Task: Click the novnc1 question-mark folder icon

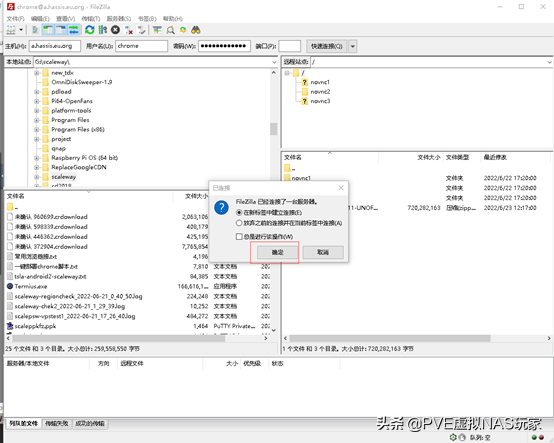Action: (x=305, y=82)
